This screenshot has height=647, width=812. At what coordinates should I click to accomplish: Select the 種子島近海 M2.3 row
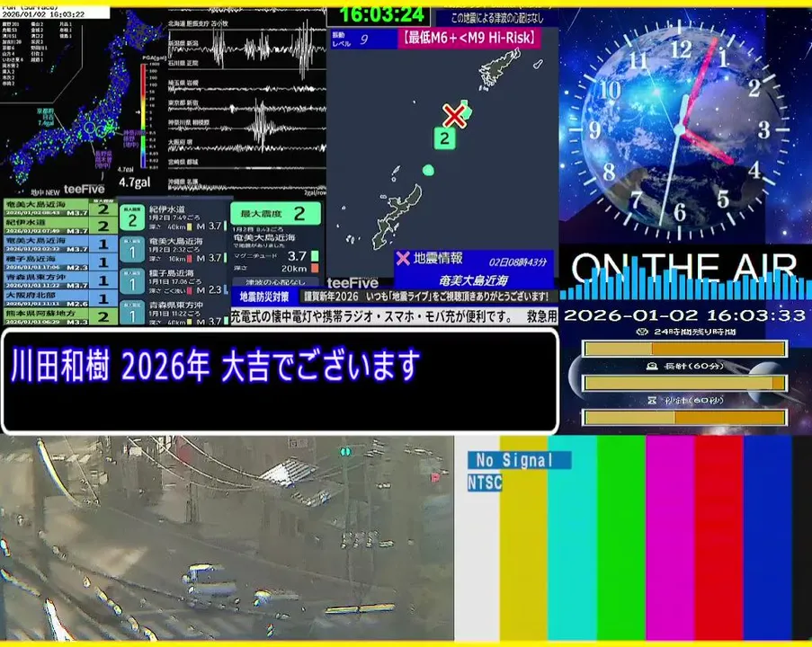60,261
